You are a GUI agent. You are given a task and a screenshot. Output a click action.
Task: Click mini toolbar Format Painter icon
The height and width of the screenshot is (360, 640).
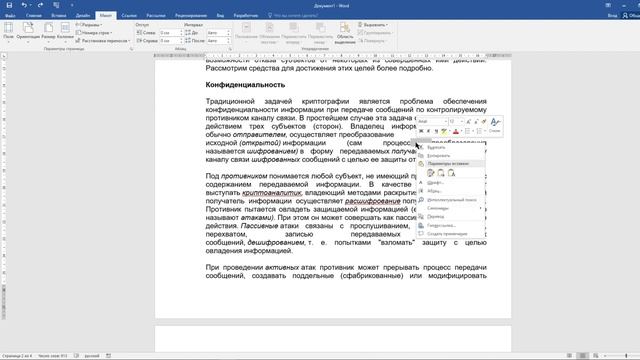(484, 122)
